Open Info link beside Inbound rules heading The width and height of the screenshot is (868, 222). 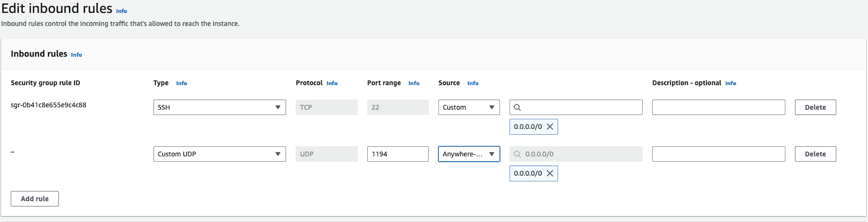tap(76, 55)
